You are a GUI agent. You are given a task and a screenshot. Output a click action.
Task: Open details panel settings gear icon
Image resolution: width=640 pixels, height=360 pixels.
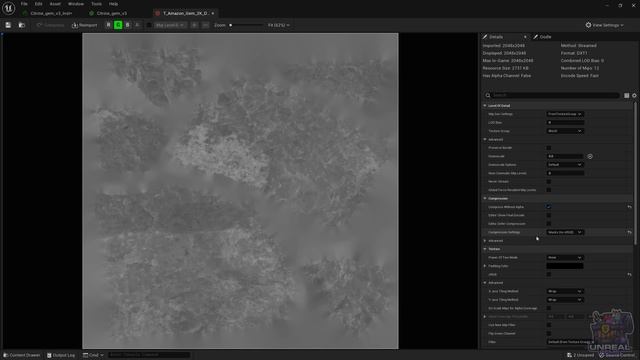coord(634,95)
